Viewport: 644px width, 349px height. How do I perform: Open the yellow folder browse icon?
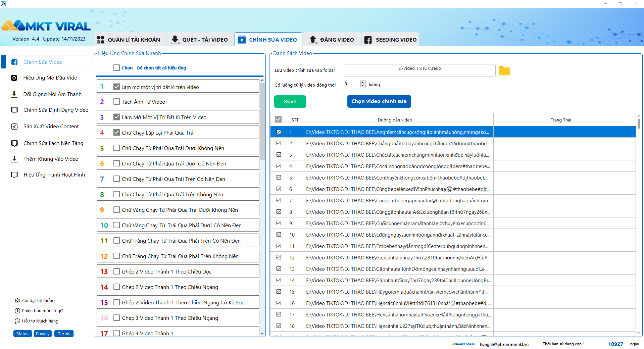click(504, 70)
